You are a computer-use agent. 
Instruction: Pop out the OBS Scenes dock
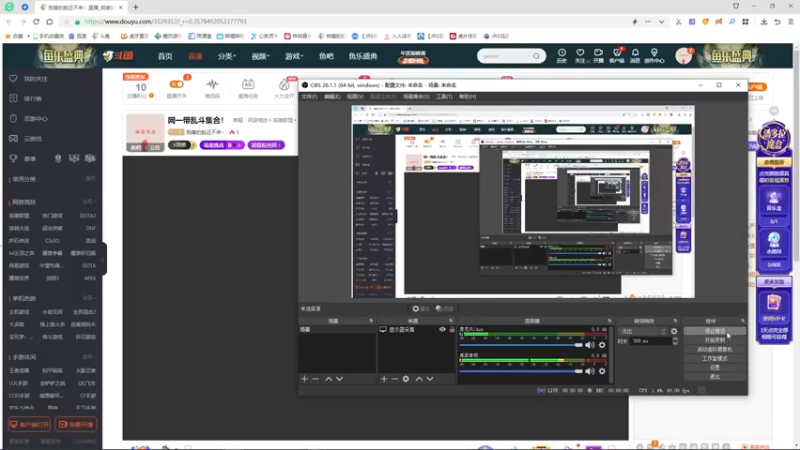tap(371, 321)
